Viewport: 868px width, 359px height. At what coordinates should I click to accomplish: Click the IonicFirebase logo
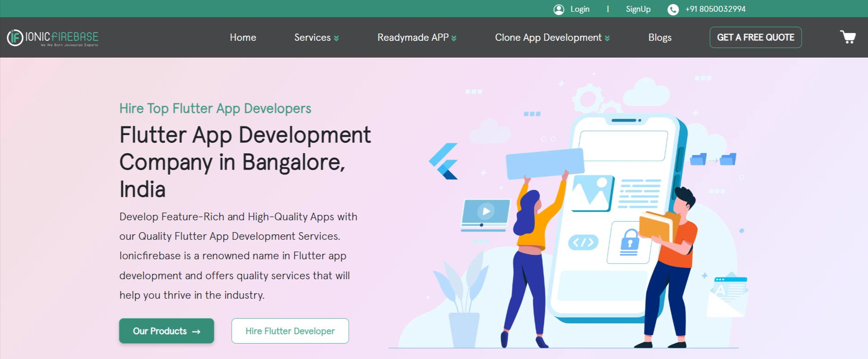tap(53, 38)
